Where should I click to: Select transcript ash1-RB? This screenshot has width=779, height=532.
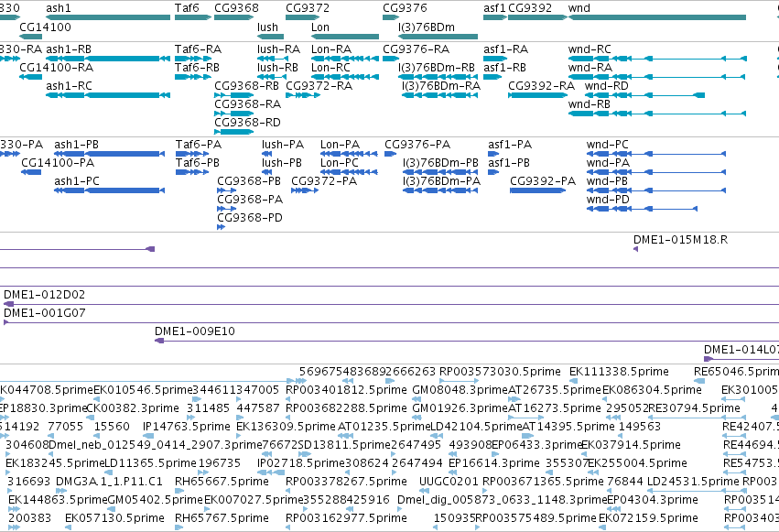[108, 59]
